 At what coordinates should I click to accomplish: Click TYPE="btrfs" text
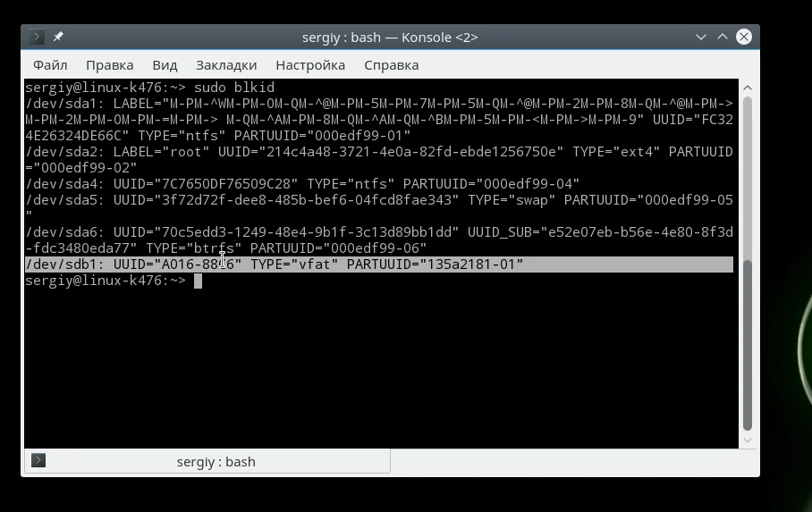click(194, 248)
